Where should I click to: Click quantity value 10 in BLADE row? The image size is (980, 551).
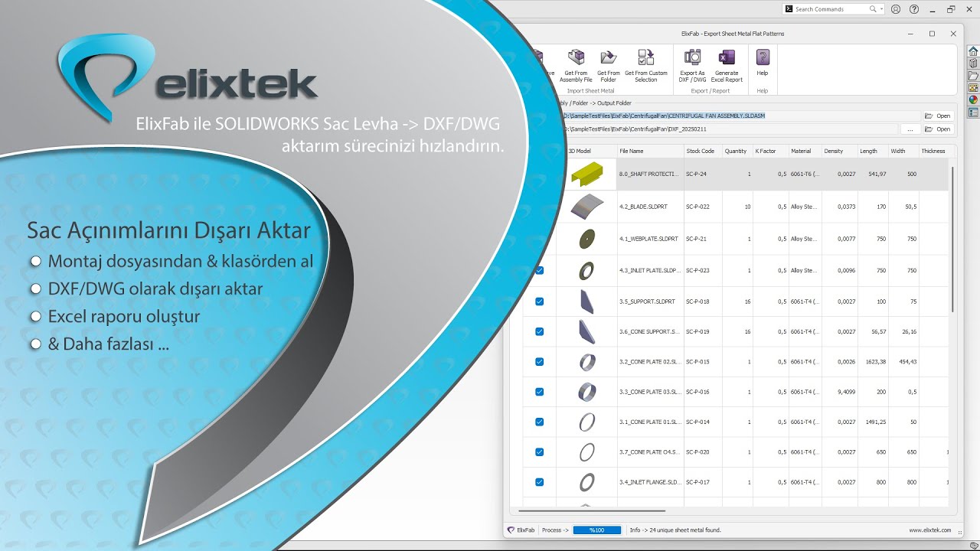(x=747, y=207)
